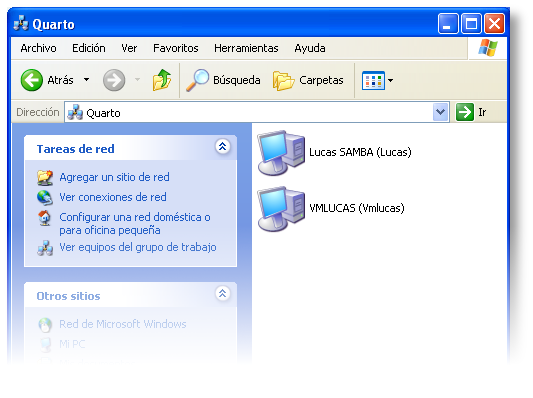The width and height of the screenshot is (533, 398).
Task: Click the Ver conexiones de red globe icon
Action: coord(45,198)
